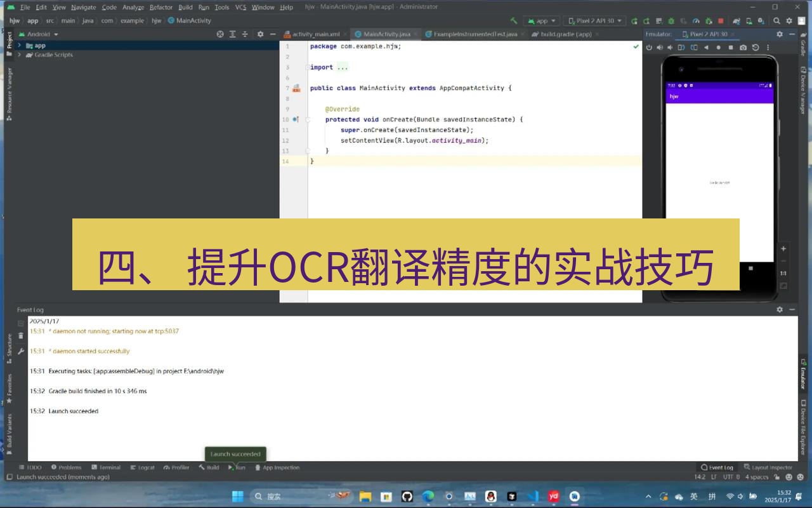Open the Android project view dropdown
Image resolution: width=812 pixels, height=508 pixels.
(39, 34)
